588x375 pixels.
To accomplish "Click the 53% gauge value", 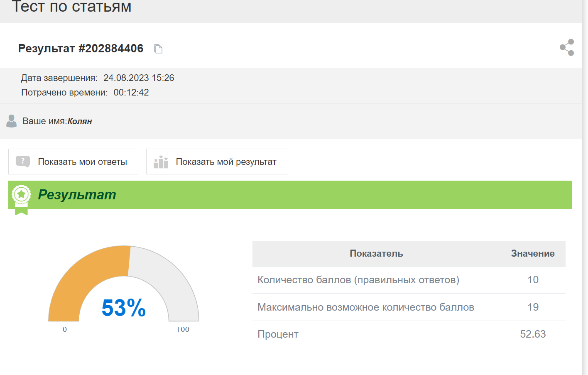I will point(124,308).
